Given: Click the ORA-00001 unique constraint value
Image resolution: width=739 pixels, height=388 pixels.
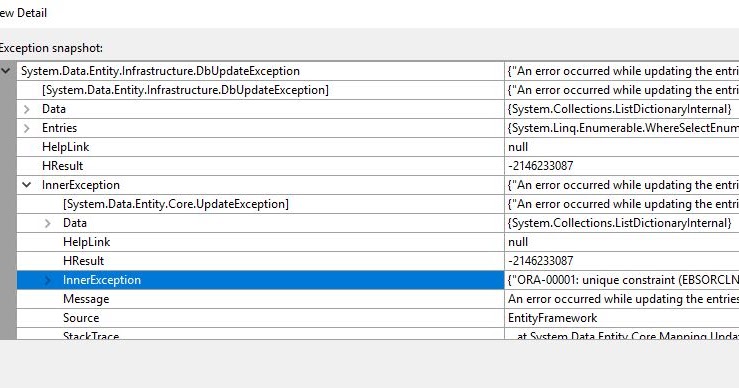Looking at the screenshot, I should [x=623, y=280].
